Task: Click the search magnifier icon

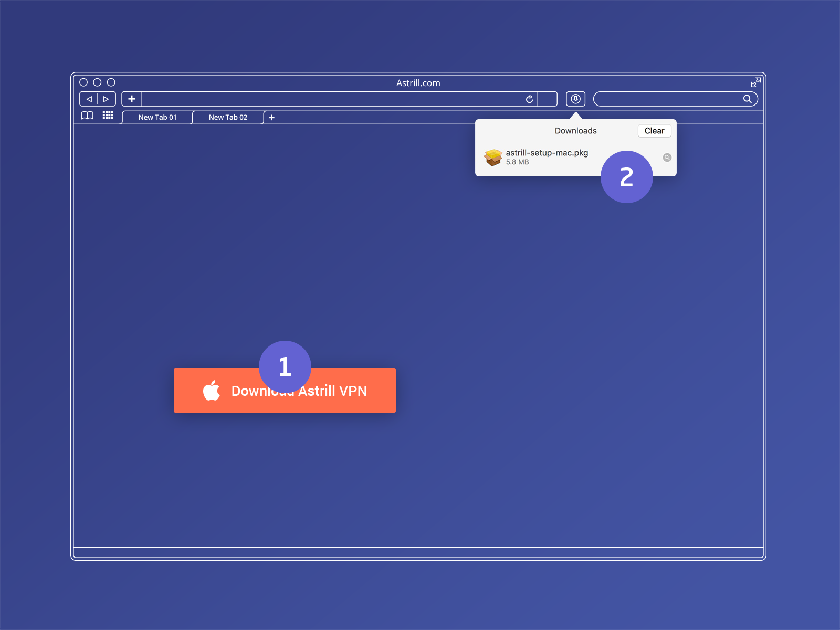Action: (x=747, y=99)
